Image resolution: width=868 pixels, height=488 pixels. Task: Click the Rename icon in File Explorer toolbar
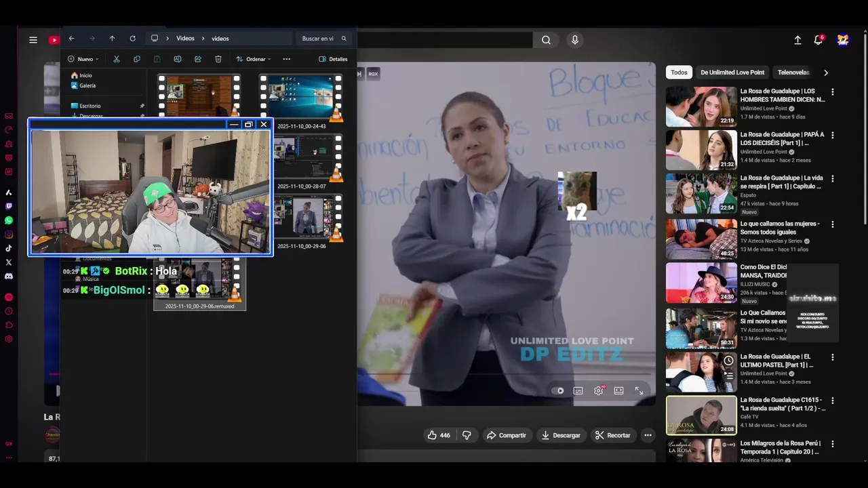178,59
